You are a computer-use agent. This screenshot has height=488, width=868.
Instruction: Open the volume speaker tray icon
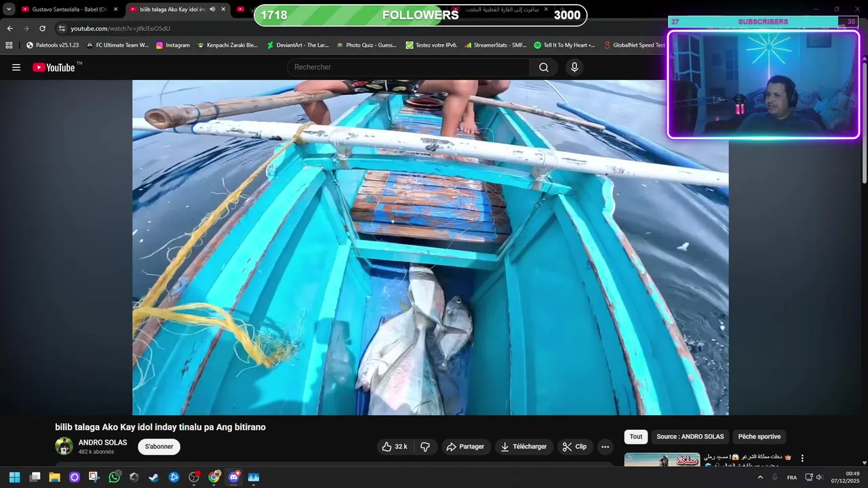(819, 477)
